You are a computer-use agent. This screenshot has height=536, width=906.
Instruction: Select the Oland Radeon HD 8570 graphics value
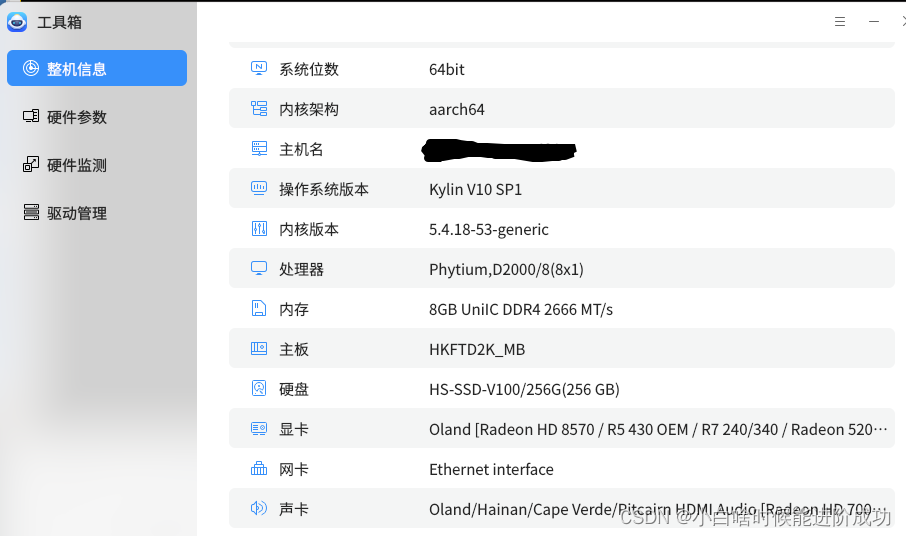click(658, 430)
